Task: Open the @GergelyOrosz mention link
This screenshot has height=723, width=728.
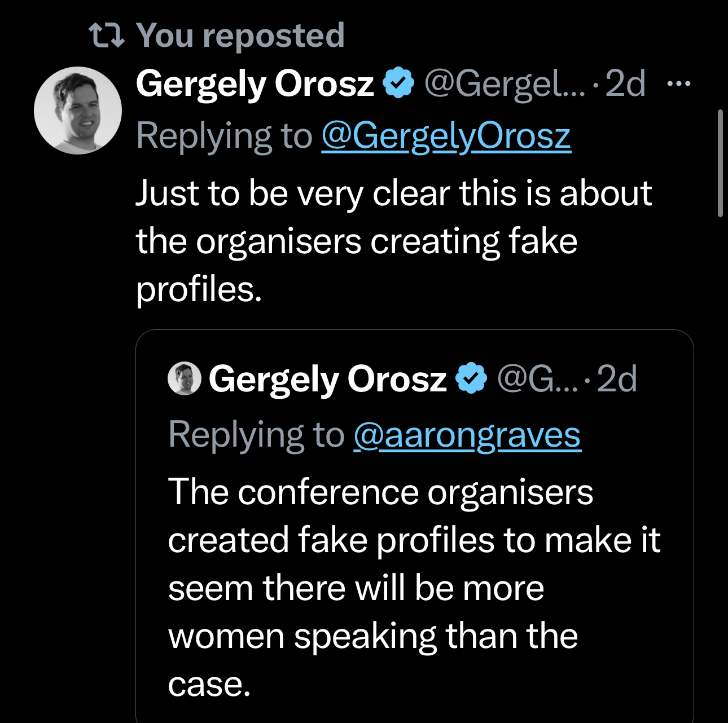Action: (x=446, y=136)
